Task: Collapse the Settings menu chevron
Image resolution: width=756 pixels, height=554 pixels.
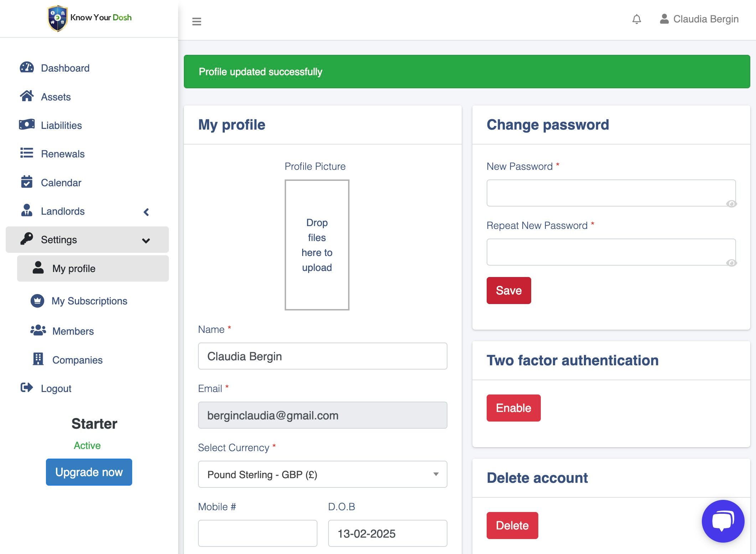Action: [x=146, y=241]
